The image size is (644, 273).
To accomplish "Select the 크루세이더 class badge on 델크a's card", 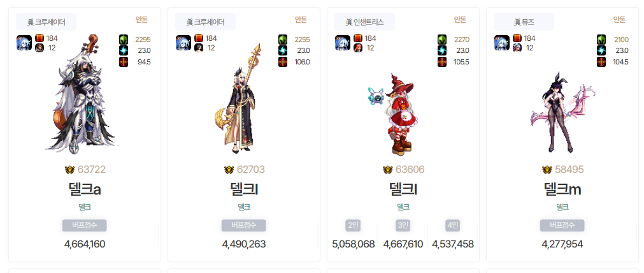I will 46,22.
